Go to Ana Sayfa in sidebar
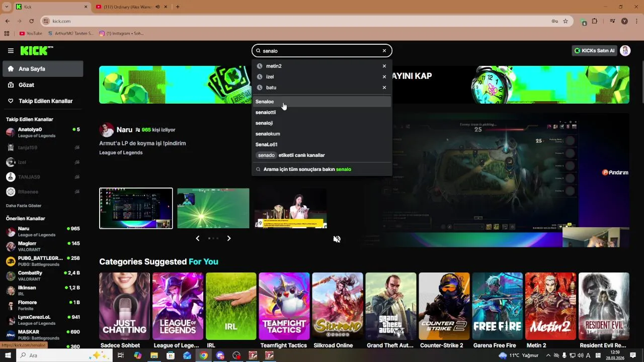This screenshot has width=644, height=362. click(43, 69)
